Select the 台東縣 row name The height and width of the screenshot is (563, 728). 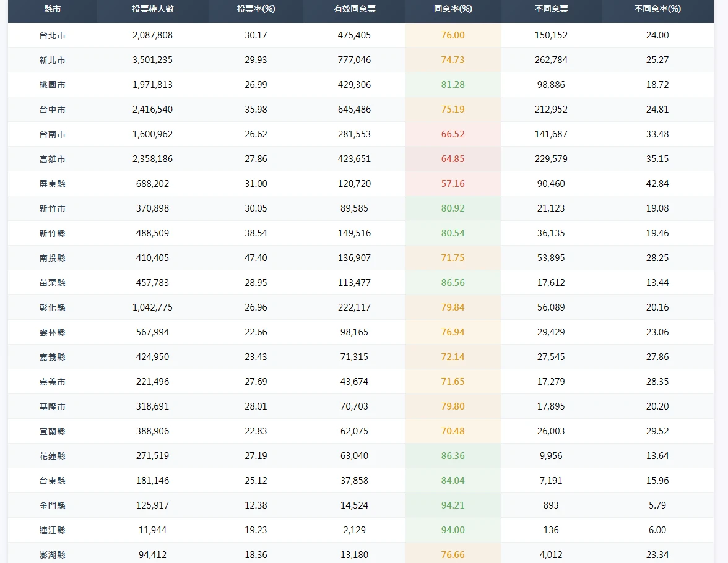click(53, 481)
